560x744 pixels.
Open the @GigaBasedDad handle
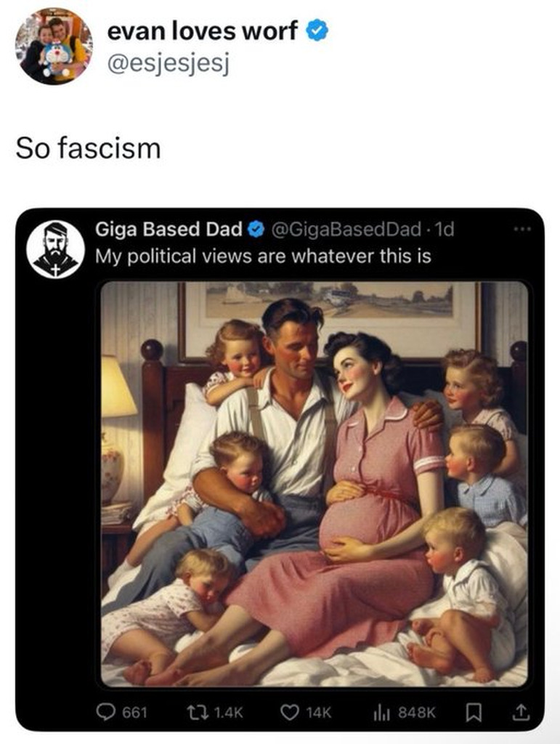click(345, 230)
